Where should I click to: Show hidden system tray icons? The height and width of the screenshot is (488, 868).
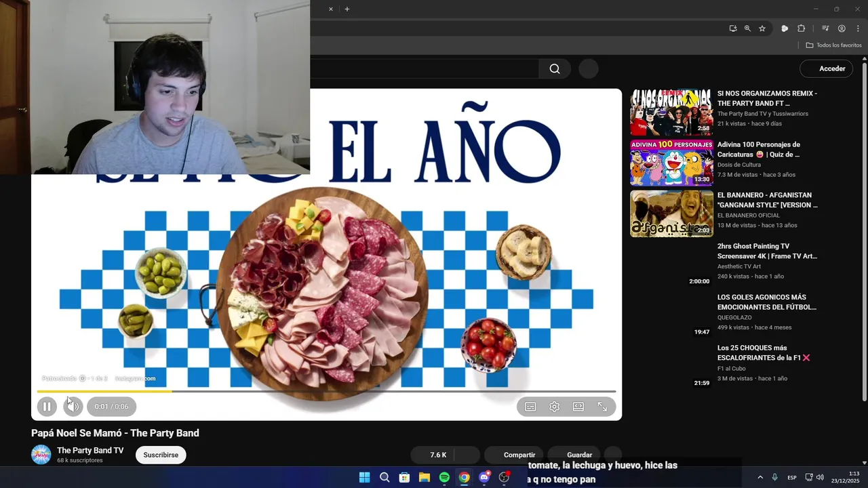tap(760, 477)
